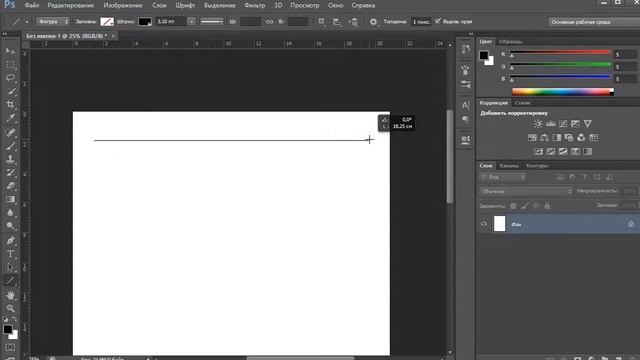Select the Clone Stamp tool
The image size is (640, 360).
[x=11, y=159]
